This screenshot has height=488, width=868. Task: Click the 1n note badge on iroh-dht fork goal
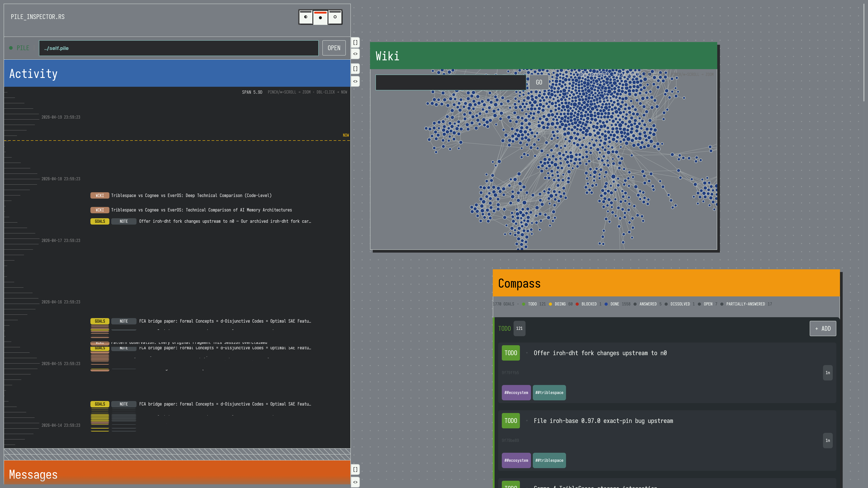pyautogui.click(x=828, y=373)
